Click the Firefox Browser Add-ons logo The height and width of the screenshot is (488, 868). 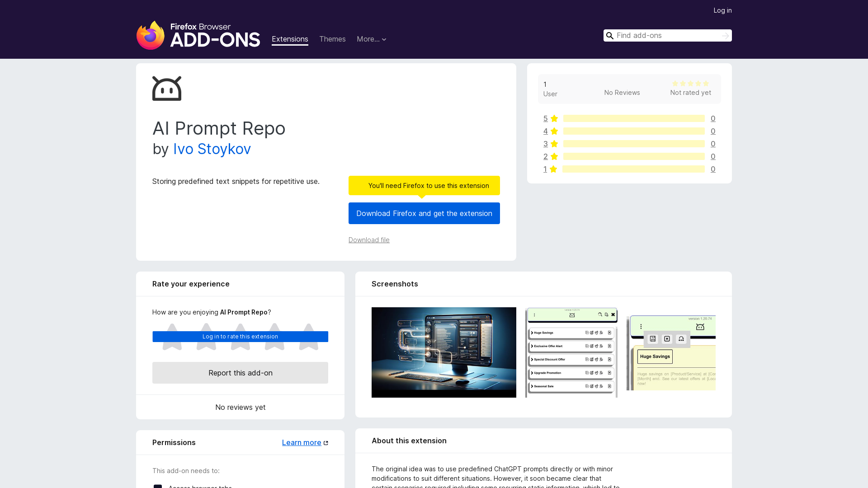tap(198, 35)
